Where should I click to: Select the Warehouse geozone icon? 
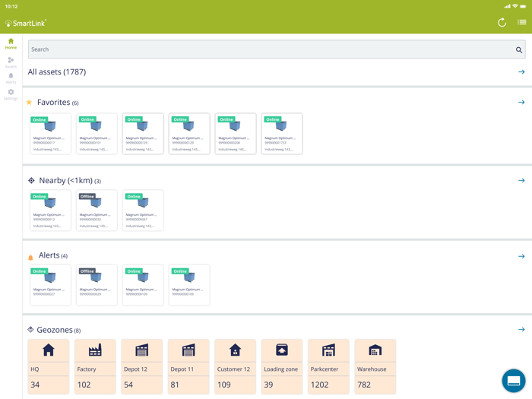pos(375,350)
